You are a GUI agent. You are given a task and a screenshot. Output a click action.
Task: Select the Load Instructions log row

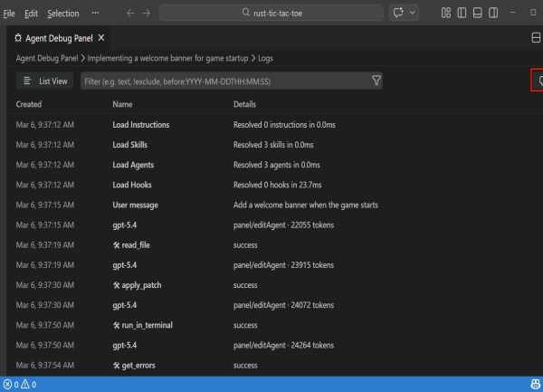(274, 125)
